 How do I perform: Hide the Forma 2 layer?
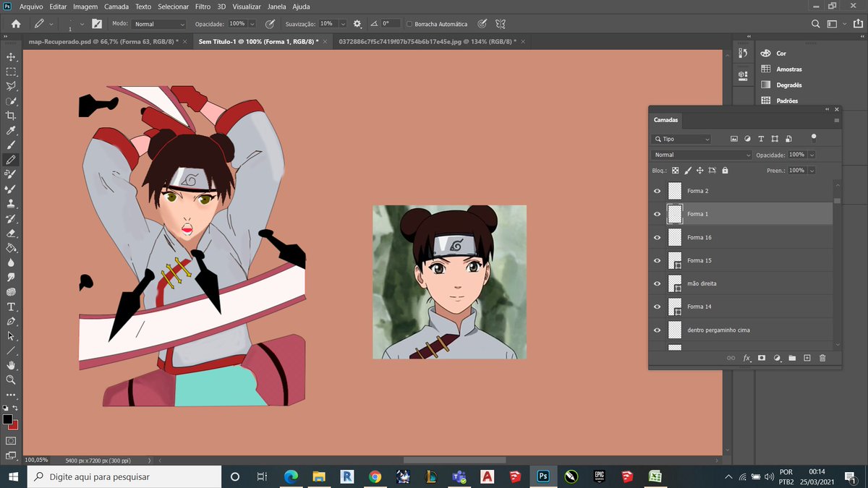tap(658, 191)
